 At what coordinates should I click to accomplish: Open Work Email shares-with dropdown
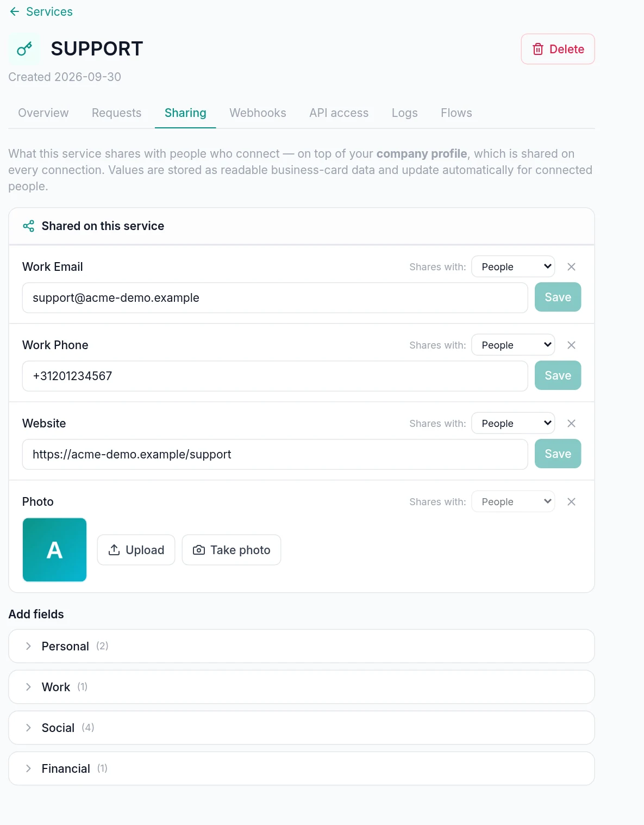click(513, 266)
